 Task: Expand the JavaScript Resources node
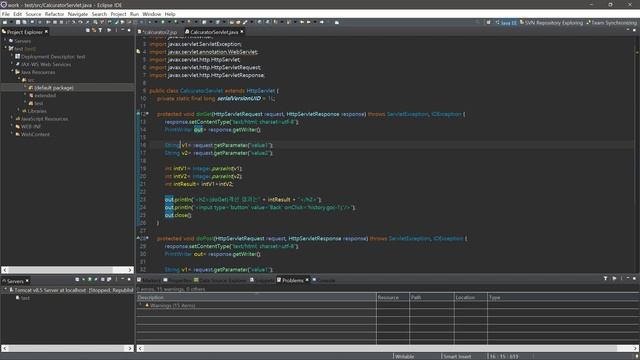click(12, 118)
